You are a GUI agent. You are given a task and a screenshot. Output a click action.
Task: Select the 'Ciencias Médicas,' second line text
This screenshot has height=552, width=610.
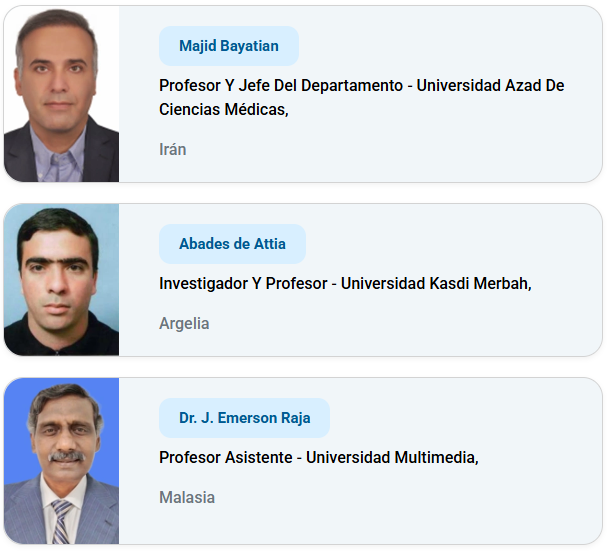point(223,110)
